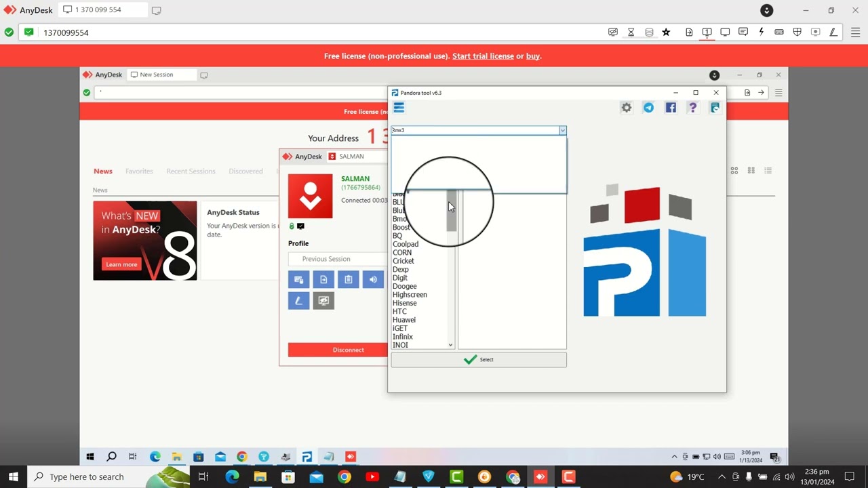Open AnyDesk chat icon in toolbar

click(x=743, y=32)
